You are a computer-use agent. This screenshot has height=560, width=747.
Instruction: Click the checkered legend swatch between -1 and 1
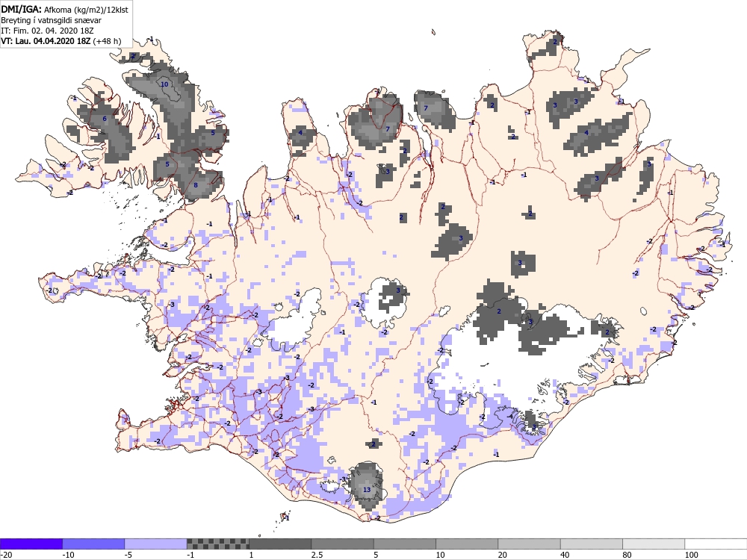[x=217, y=544]
